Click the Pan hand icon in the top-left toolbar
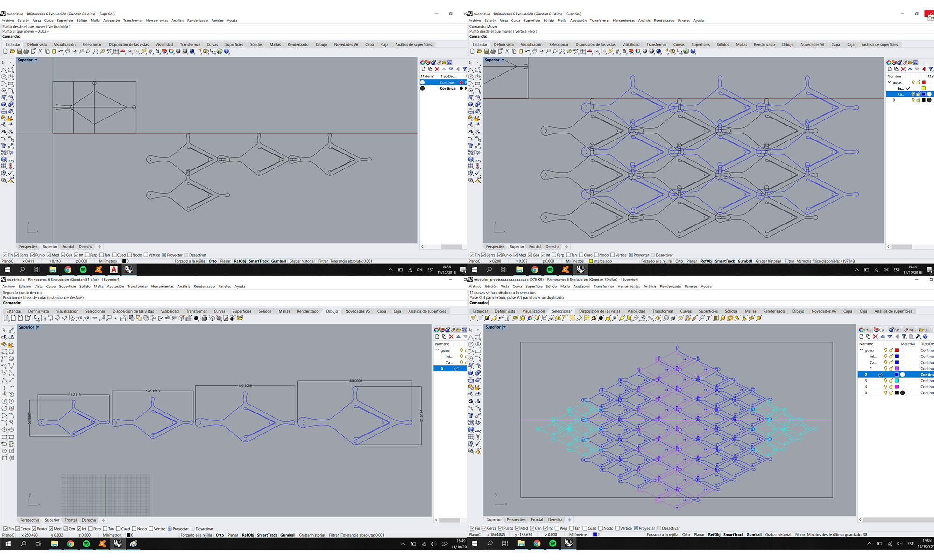Viewport: 934px width, 560px height. tap(67, 51)
